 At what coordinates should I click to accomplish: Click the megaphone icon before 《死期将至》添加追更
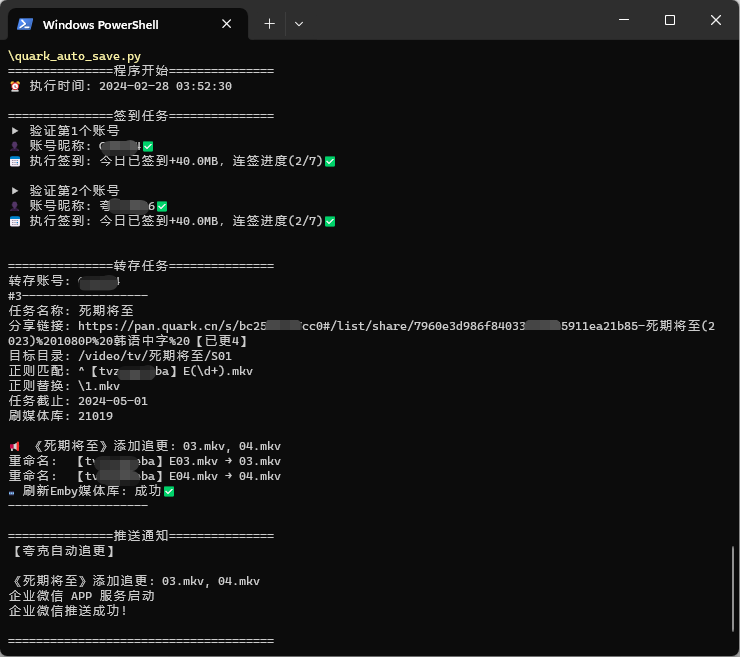15,446
